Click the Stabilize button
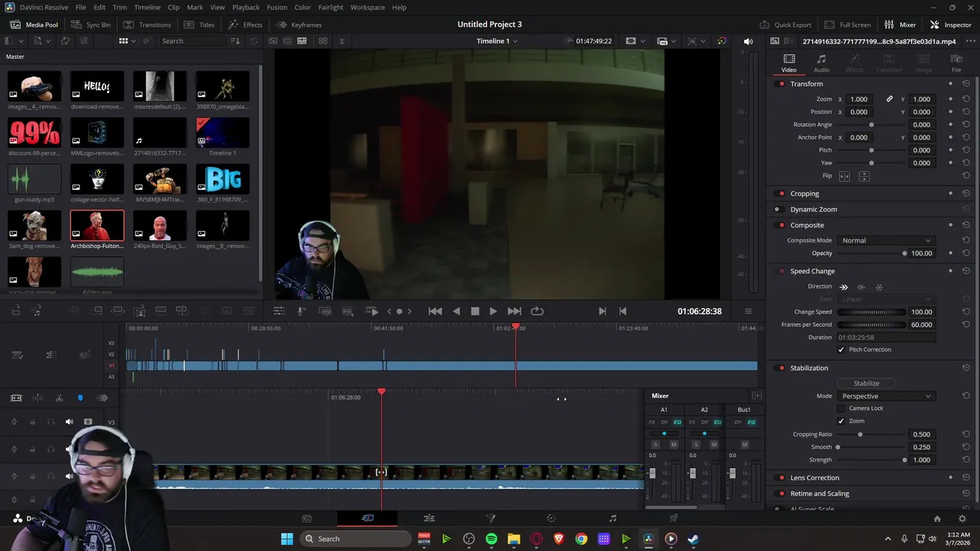Viewport: 980px width, 551px height. [x=867, y=383]
